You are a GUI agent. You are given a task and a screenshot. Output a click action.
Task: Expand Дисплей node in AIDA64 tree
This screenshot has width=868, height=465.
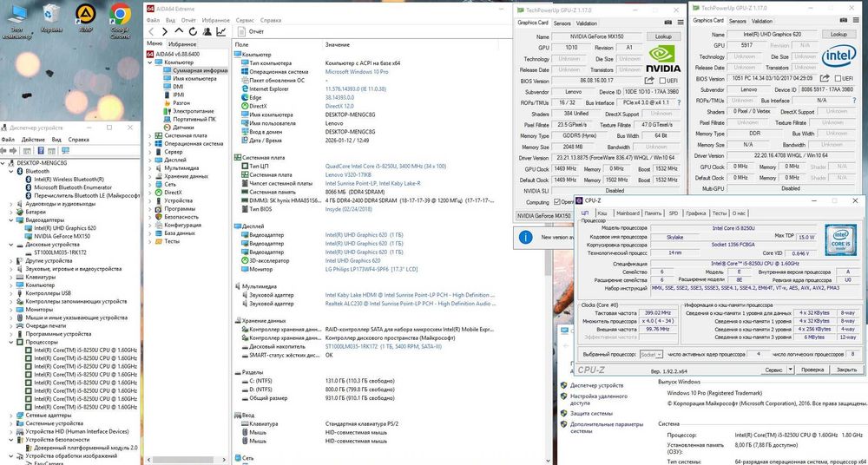150,160
